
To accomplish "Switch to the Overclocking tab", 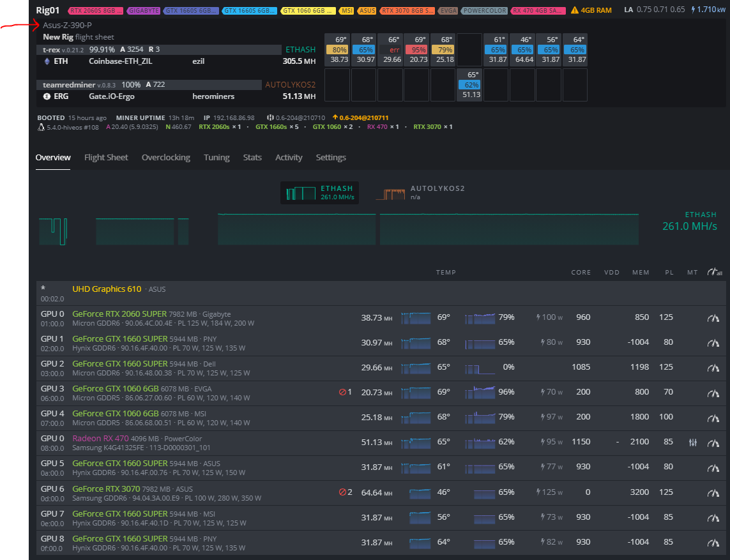I will 165,158.
